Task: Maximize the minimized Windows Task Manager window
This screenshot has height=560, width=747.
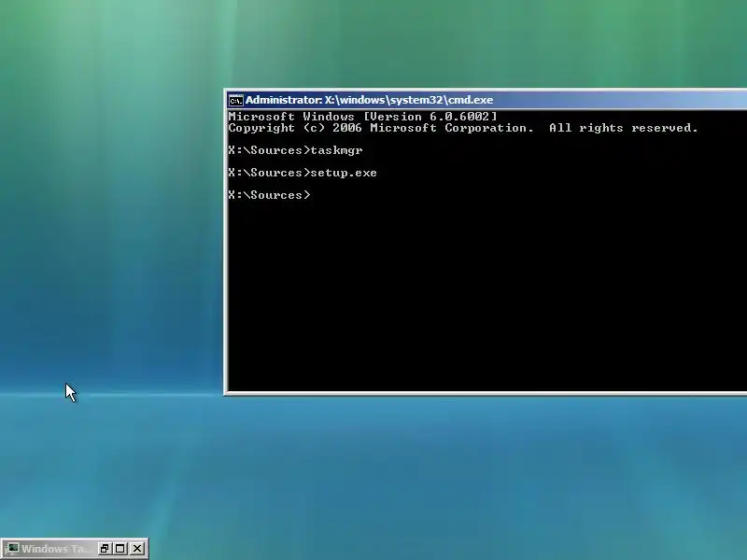Action: point(120,549)
